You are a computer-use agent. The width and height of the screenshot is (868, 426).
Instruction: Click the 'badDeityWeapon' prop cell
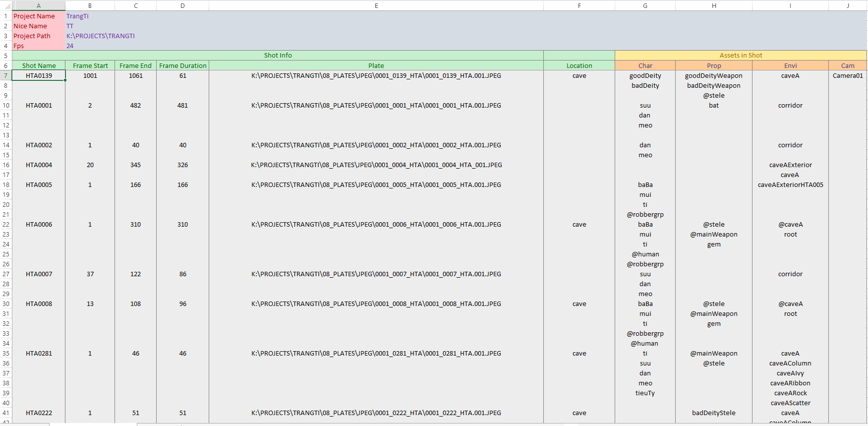[x=714, y=85]
